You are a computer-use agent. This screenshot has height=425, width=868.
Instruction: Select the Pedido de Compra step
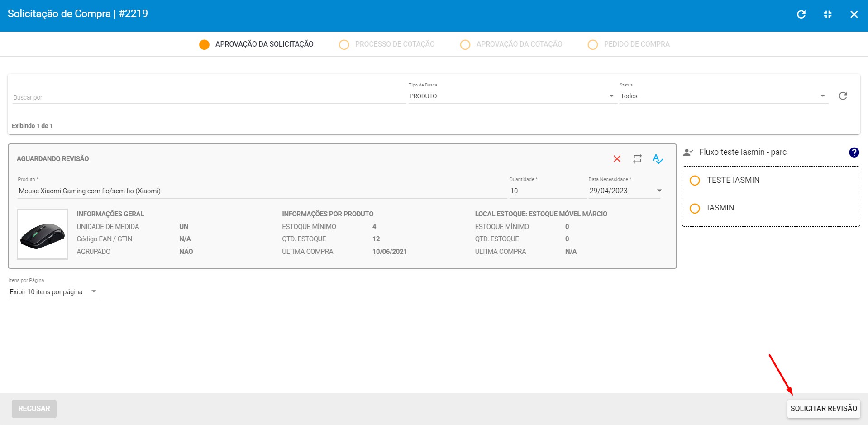[x=629, y=44]
